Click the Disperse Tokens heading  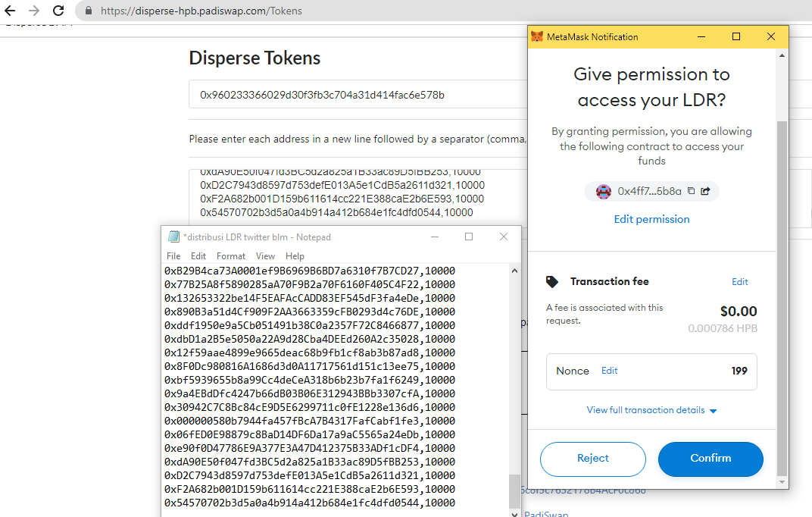(255, 58)
